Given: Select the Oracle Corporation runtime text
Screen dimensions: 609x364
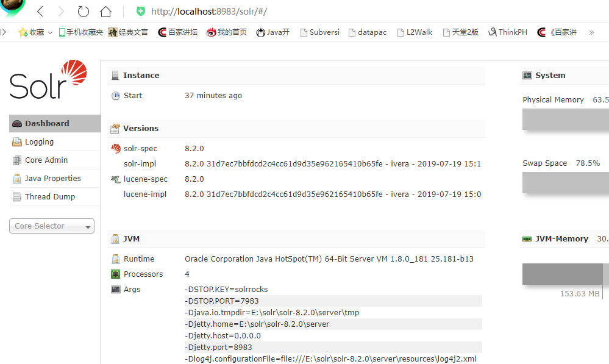Looking at the screenshot, I should tap(329, 259).
